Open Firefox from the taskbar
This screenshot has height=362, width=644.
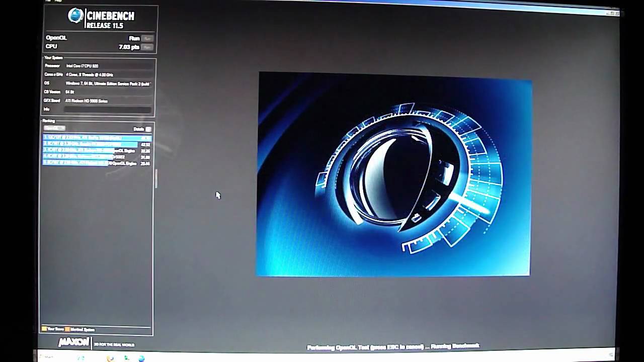coord(110,358)
